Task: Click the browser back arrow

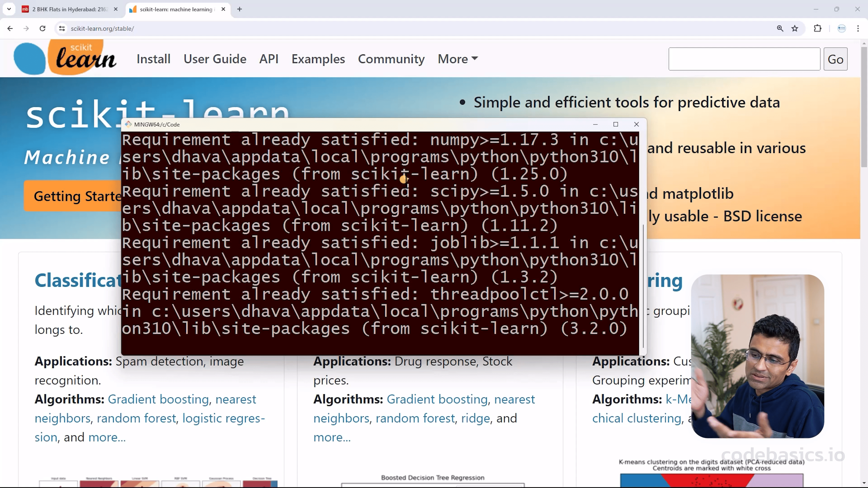Action: point(10,29)
